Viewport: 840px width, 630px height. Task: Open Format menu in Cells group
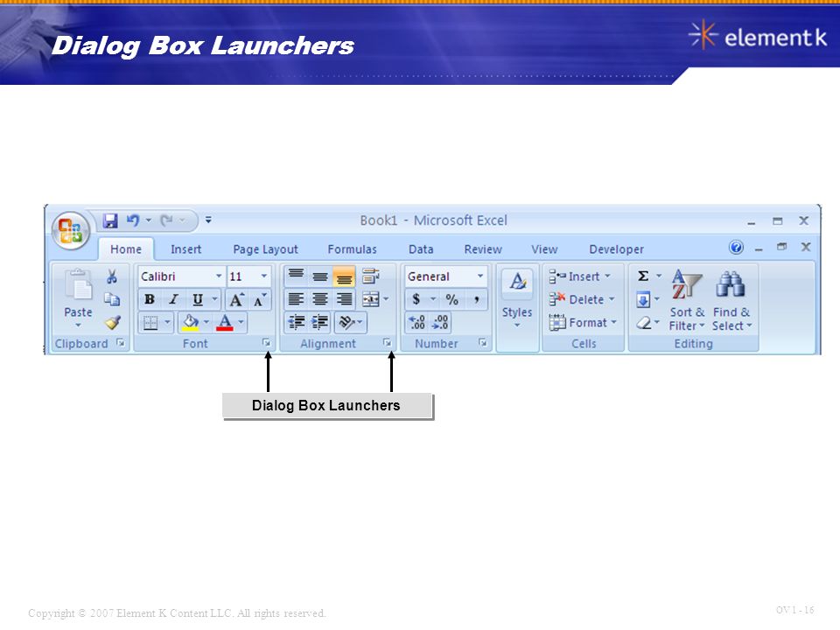click(x=584, y=323)
